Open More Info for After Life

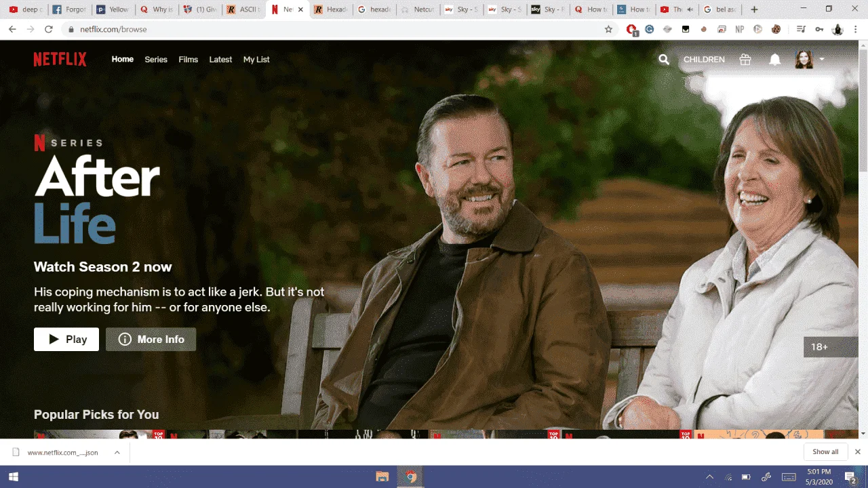tap(151, 340)
